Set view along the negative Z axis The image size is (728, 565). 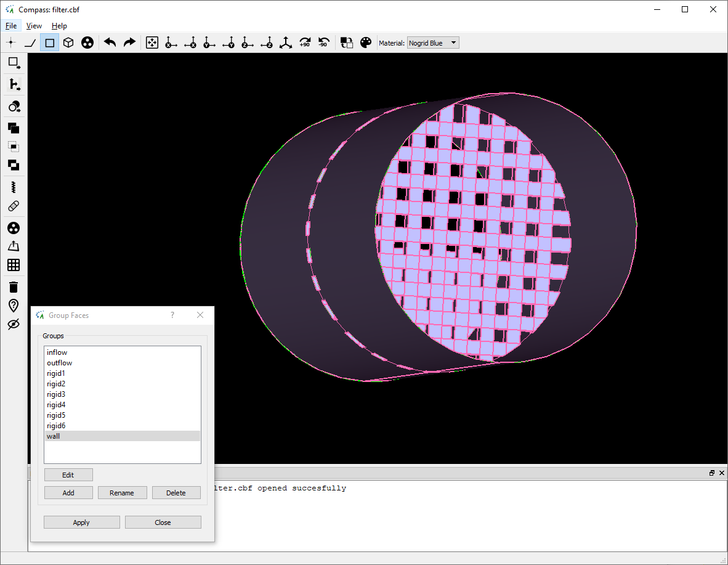(267, 43)
